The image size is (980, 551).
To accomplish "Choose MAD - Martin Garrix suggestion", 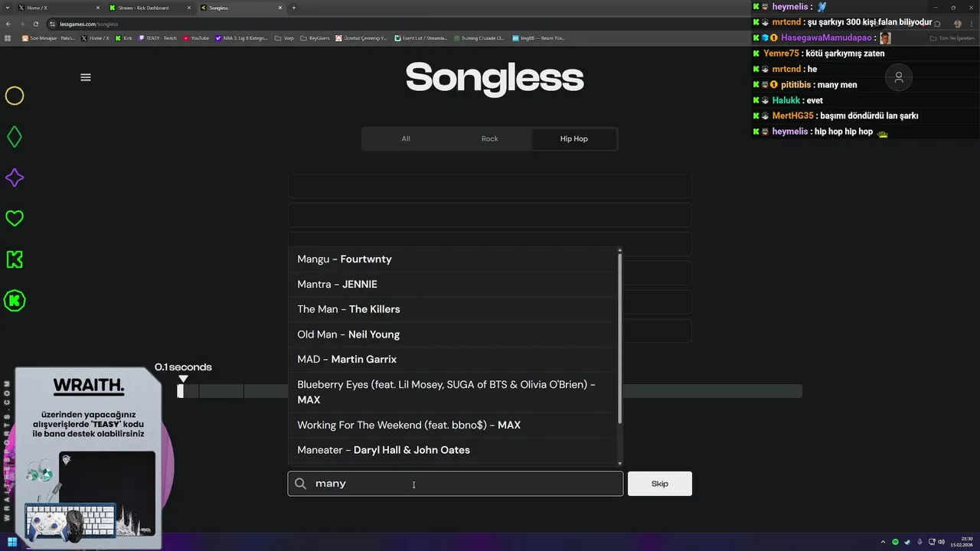I will tap(453, 359).
